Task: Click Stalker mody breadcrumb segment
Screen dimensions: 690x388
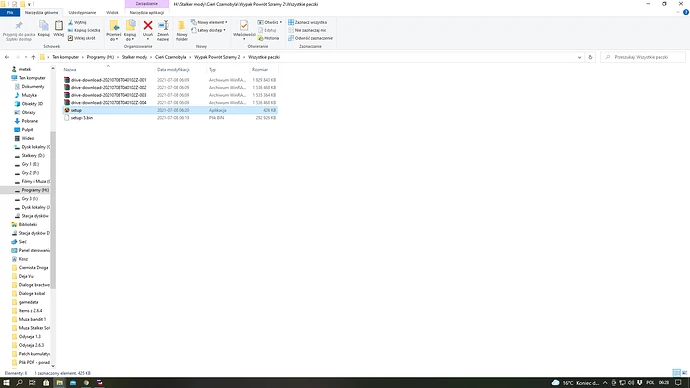Action: (134, 57)
